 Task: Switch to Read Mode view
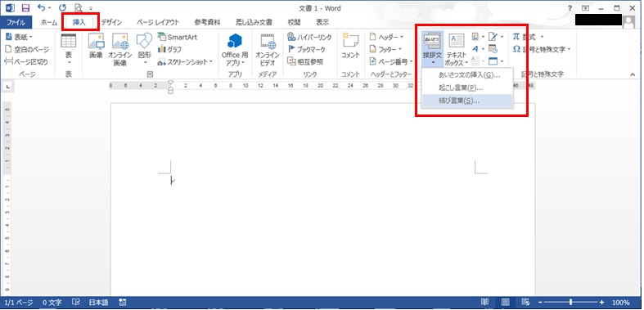click(485, 303)
